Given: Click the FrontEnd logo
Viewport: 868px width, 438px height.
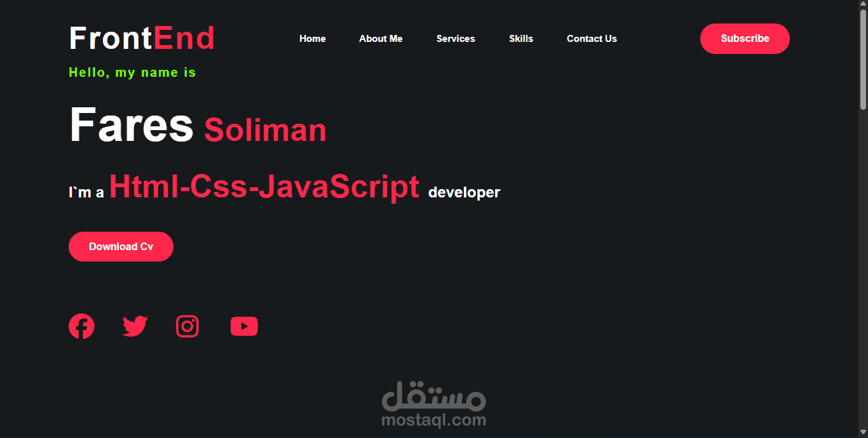Looking at the screenshot, I should (142, 38).
